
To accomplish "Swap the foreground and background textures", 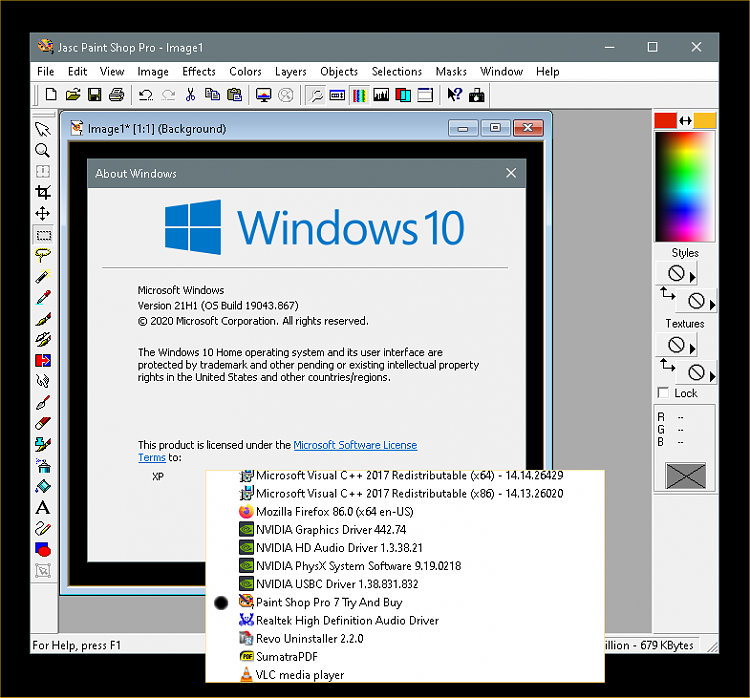I will coord(667,365).
